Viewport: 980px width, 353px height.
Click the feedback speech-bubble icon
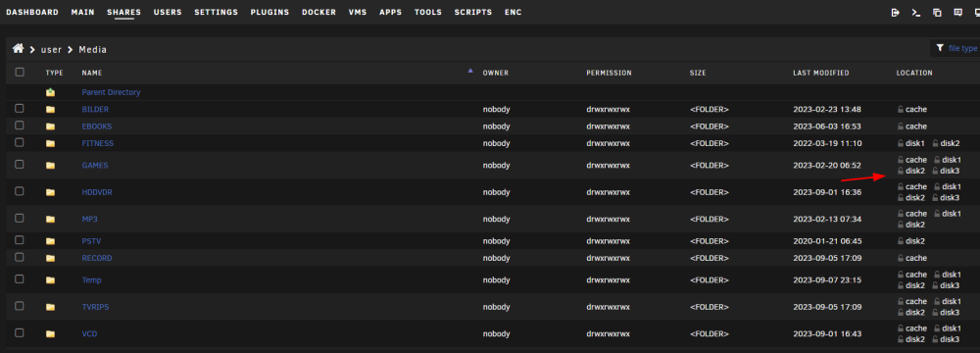957,12
